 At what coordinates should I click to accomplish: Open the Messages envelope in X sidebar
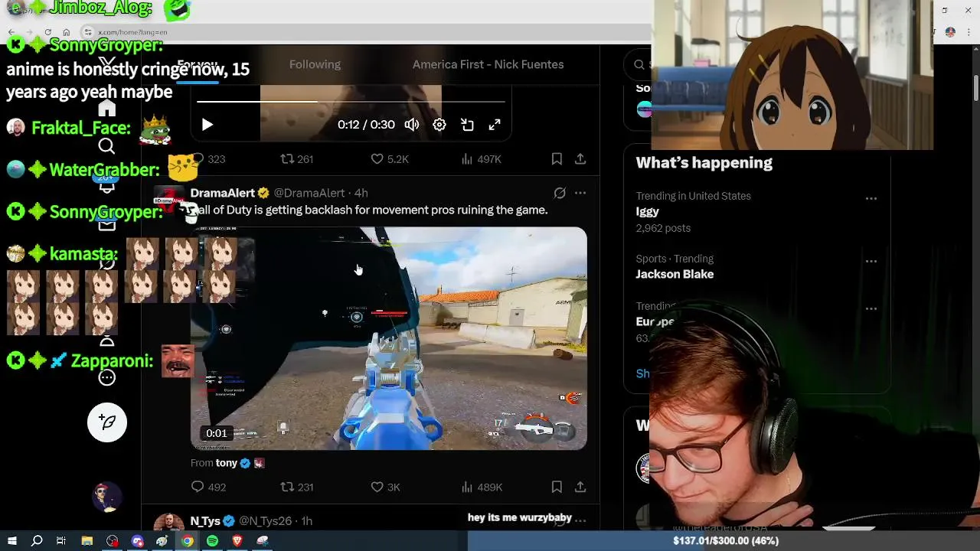pos(107,223)
